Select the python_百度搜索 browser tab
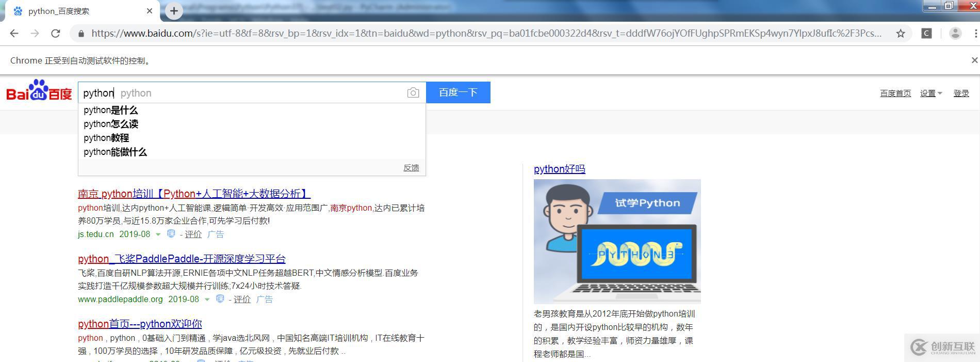Viewport: 980px width, 362px height. tap(83, 11)
